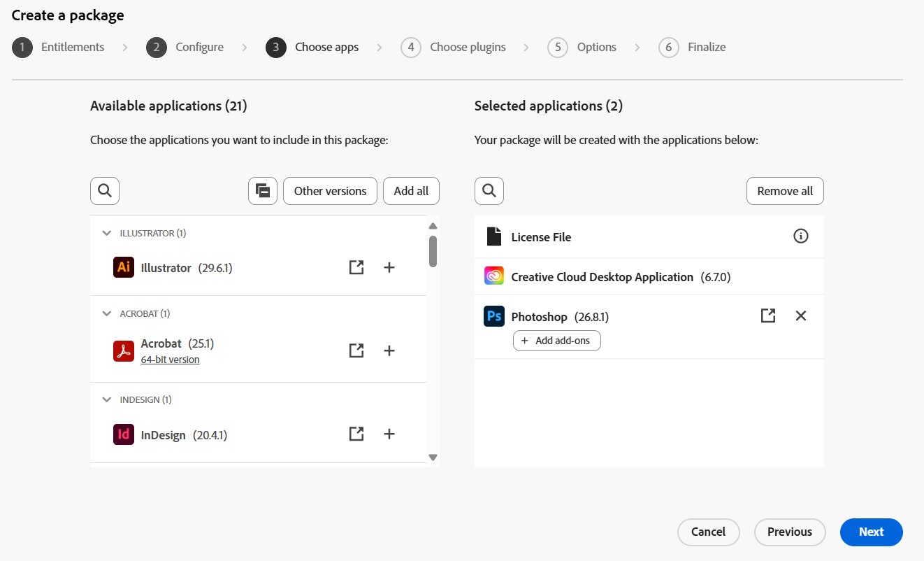
Task: Open the Acrobat 64-bit version link
Action: click(x=170, y=360)
